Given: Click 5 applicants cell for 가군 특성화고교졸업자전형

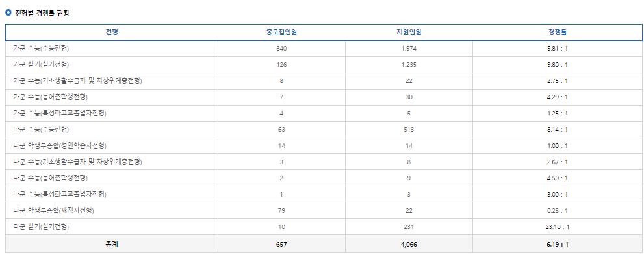Looking at the screenshot, I should coord(409,114).
